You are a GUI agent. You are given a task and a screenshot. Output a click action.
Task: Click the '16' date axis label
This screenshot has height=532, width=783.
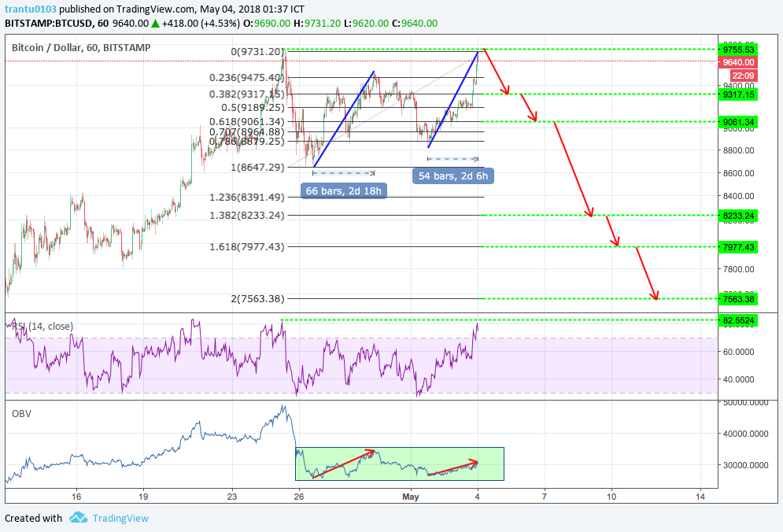(x=76, y=497)
